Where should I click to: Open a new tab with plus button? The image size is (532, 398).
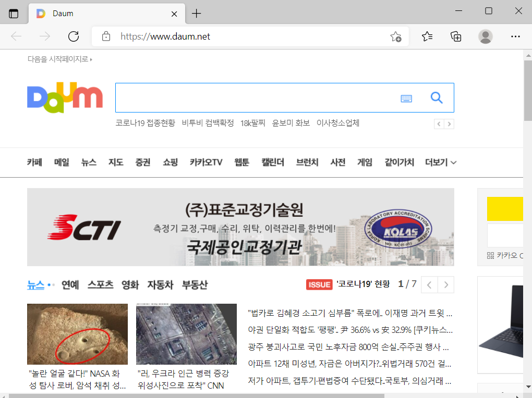(197, 14)
